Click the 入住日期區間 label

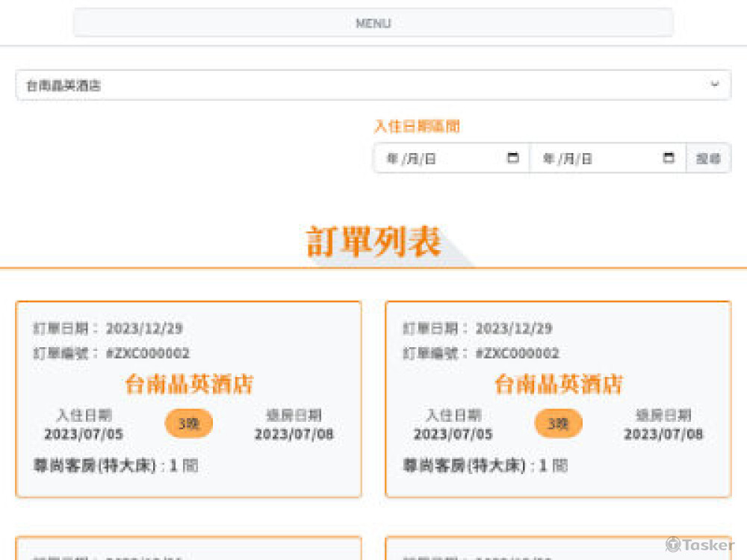[417, 126]
